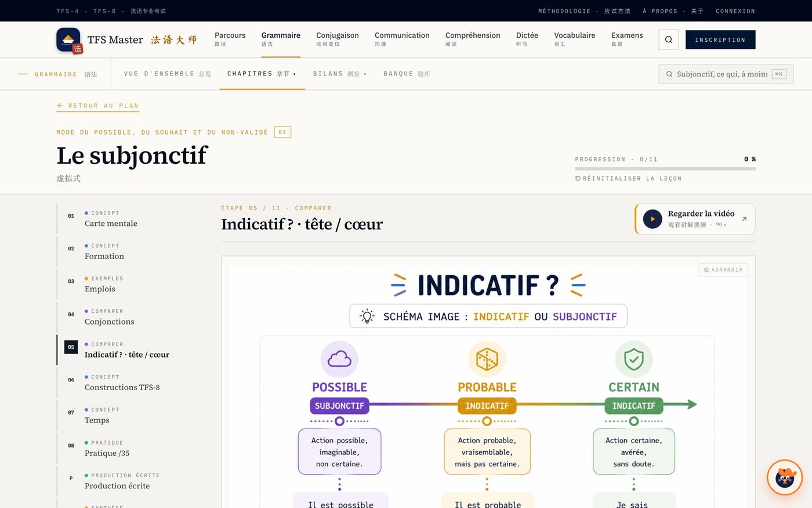Click the Inscription button
The height and width of the screenshot is (508, 812).
coord(720,39)
